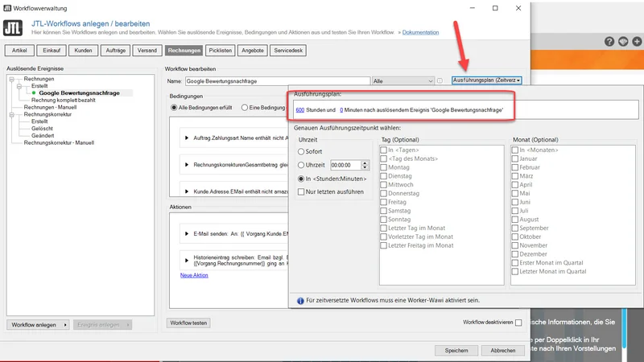Click the small icon next to the Alle dropdown
Viewport: 644px width, 362px height.
coord(440,81)
